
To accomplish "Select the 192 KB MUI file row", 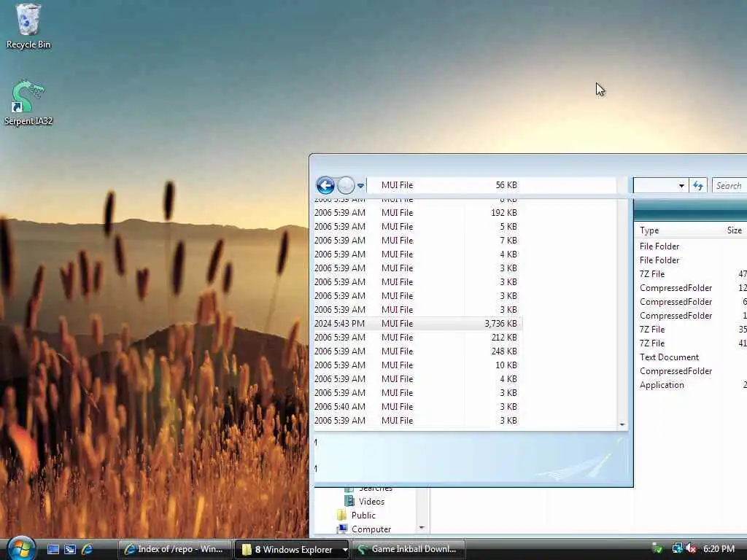I will (x=418, y=213).
